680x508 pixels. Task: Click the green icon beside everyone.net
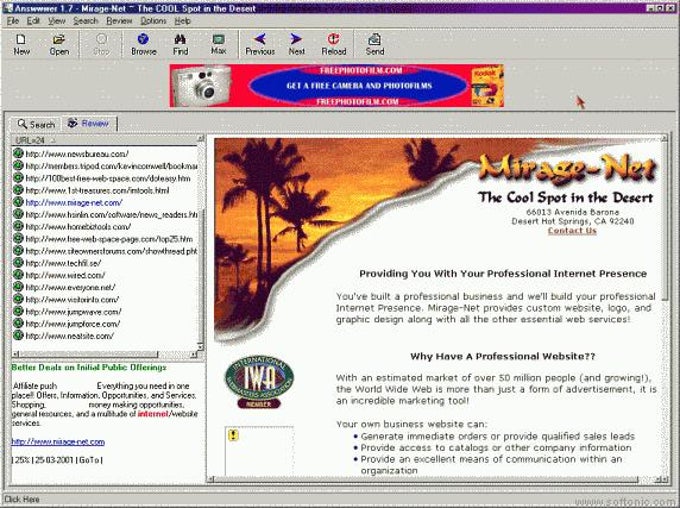(x=18, y=287)
